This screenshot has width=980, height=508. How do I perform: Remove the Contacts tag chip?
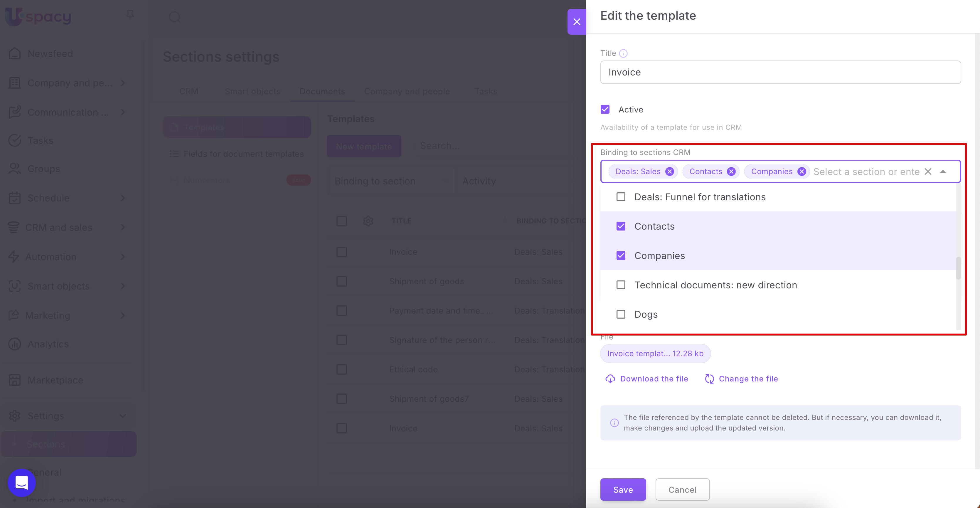click(731, 171)
